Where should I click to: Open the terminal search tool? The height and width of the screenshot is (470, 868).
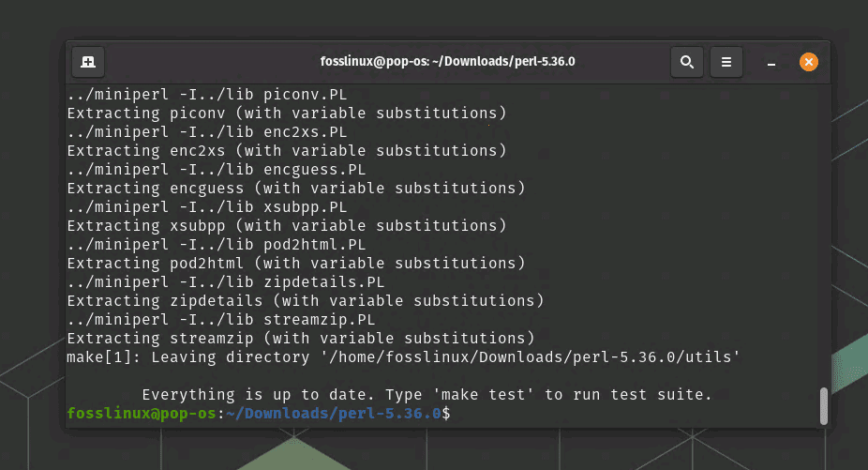coord(687,62)
